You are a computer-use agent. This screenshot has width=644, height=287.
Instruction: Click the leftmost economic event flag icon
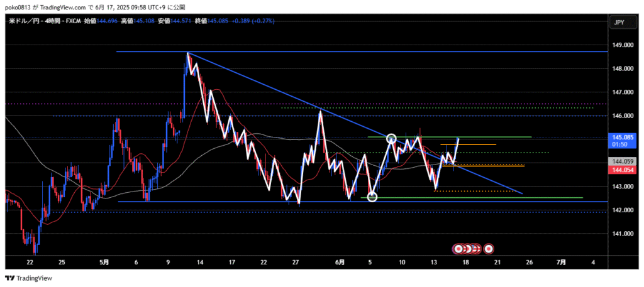click(459, 248)
